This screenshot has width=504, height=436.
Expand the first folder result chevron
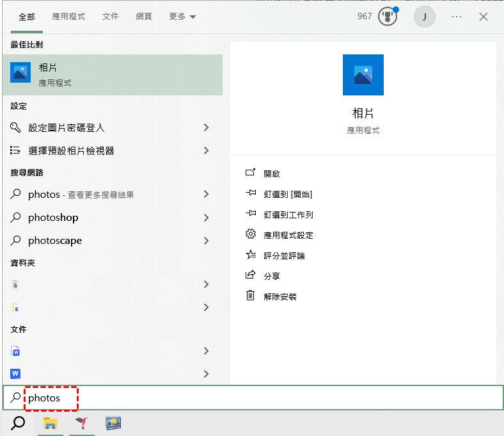point(207,284)
